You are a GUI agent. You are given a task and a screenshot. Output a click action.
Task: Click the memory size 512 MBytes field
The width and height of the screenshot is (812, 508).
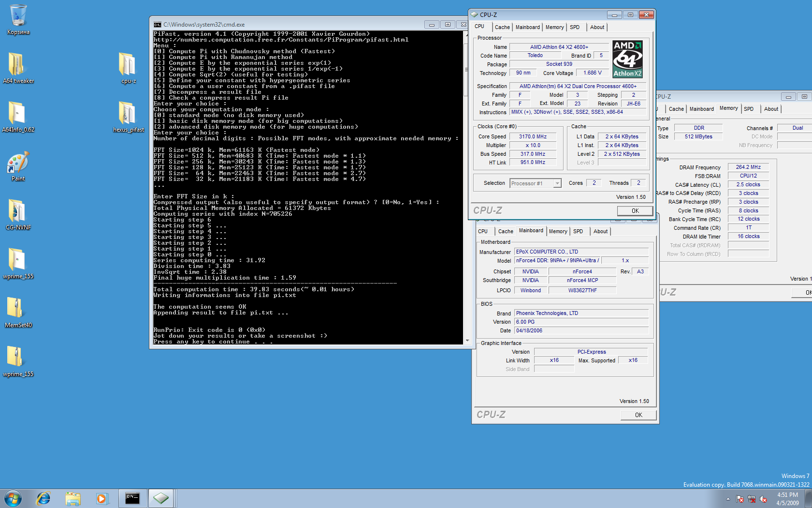click(698, 137)
